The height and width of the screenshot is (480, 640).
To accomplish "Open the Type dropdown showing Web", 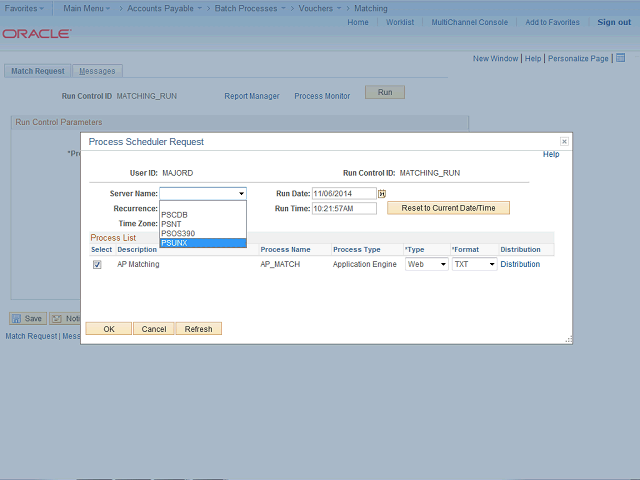I will click(x=427, y=264).
